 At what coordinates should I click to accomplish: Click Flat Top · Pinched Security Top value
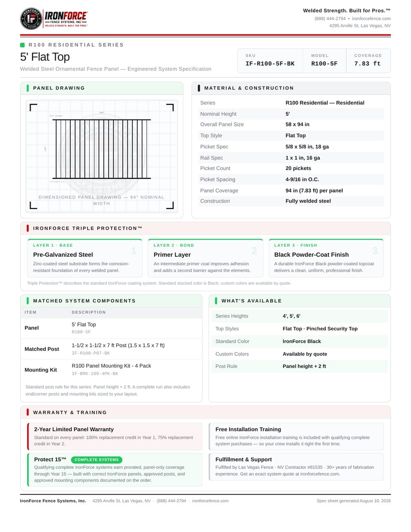tap(320, 329)
